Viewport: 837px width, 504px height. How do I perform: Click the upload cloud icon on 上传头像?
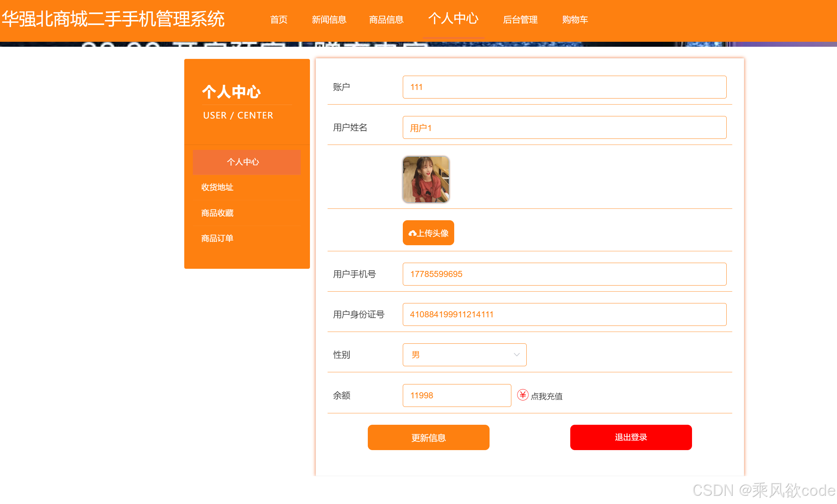(412, 232)
